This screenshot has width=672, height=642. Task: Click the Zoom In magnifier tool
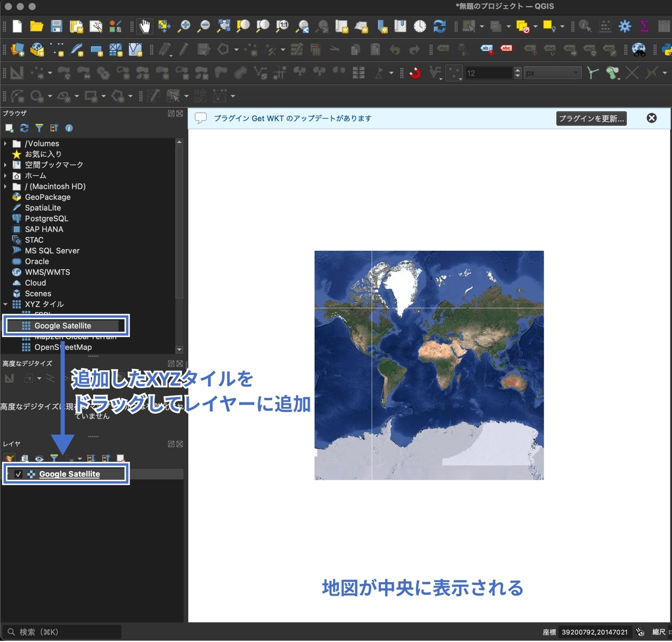point(184,26)
